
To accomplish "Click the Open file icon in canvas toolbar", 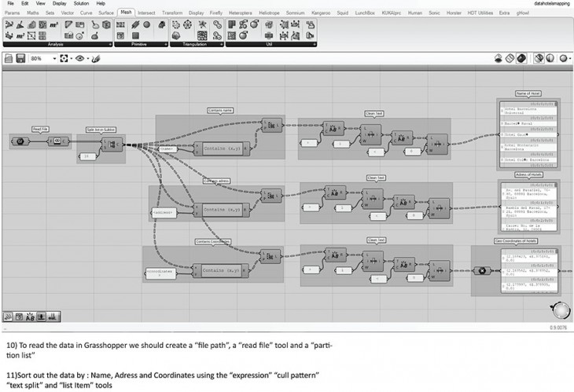I will [x=9, y=59].
